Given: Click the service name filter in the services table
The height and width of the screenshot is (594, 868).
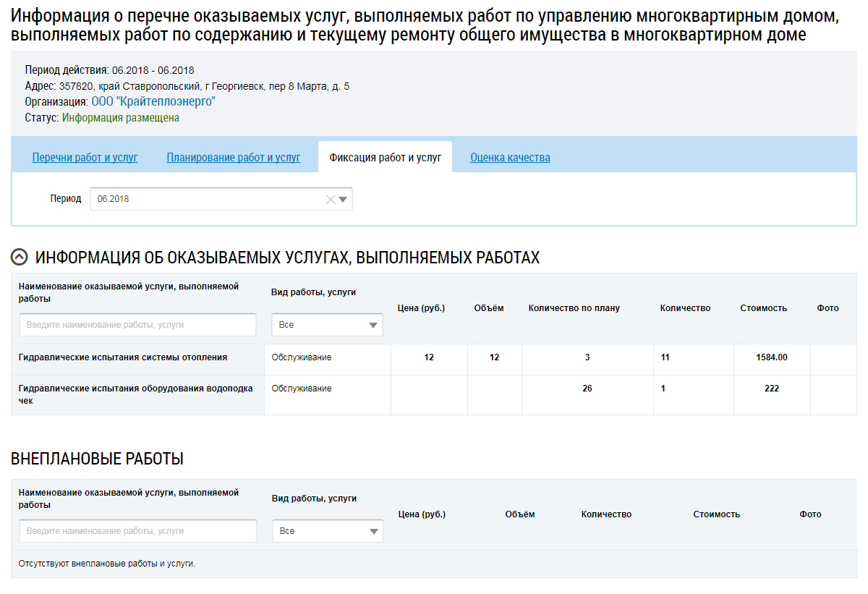Looking at the screenshot, I should tap(137, 325).
